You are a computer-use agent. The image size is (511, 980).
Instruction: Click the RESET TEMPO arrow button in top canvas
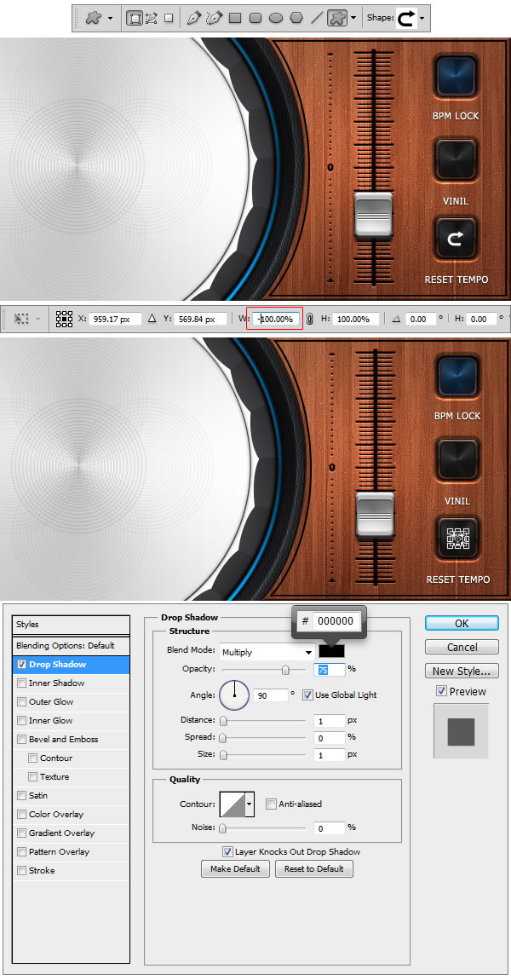(x=456, y=238)
